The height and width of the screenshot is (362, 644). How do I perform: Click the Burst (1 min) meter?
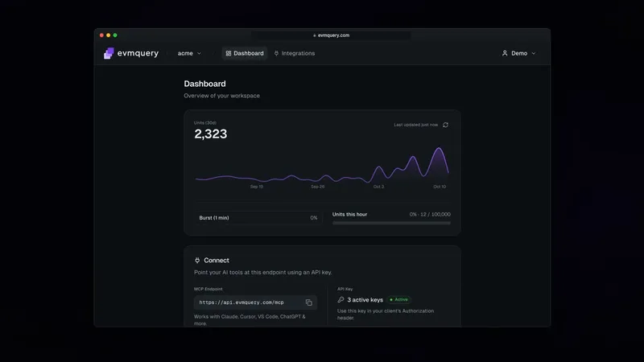[258, 218]
